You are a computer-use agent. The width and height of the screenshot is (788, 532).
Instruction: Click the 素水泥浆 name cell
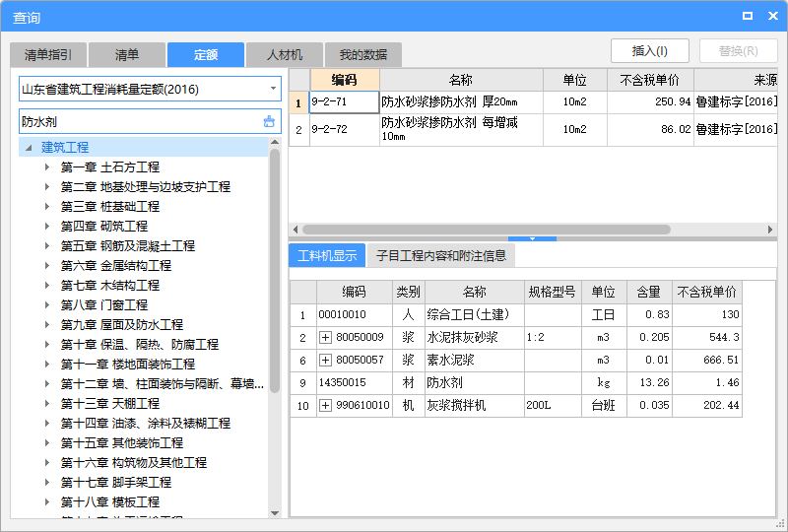point(475,360)
